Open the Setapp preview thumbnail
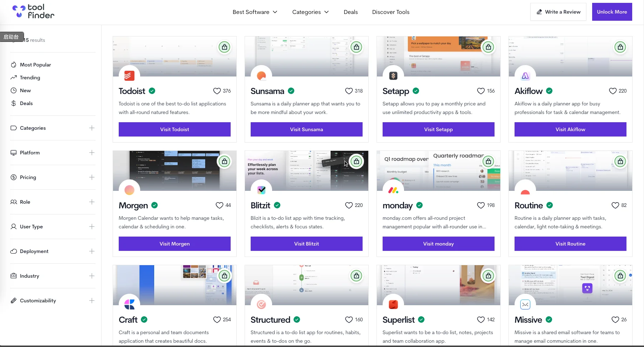The height and width of the screenshot is (347, 644). click(x=438, y=56)
